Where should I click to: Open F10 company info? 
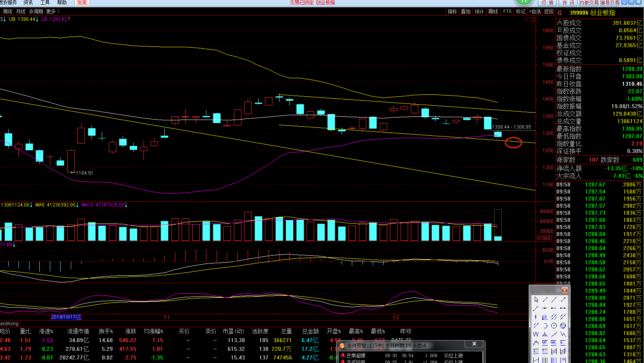[508, 11]
